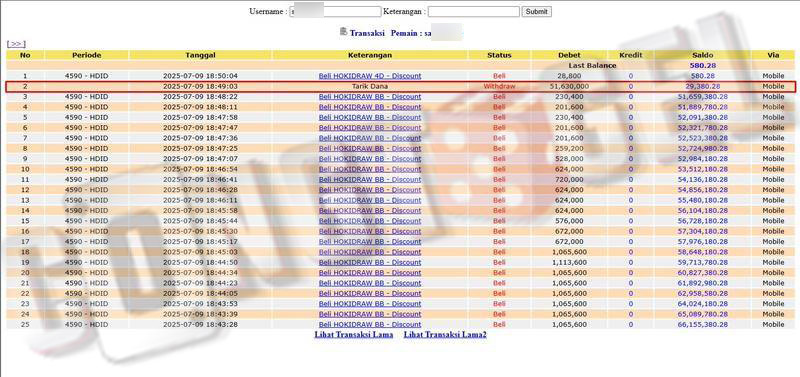
Task: Click saldo 66,155,380.28 in row 25
Action: pos(703,324)
